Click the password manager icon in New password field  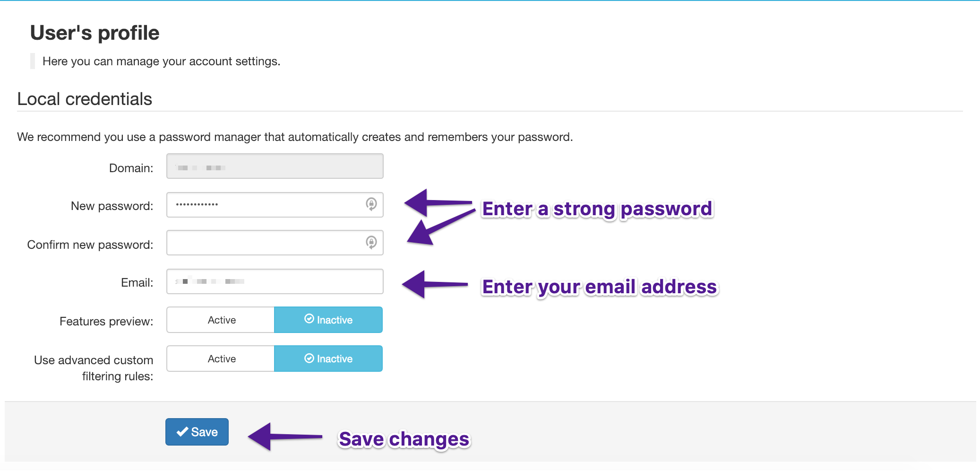click(x=371, y=204)
